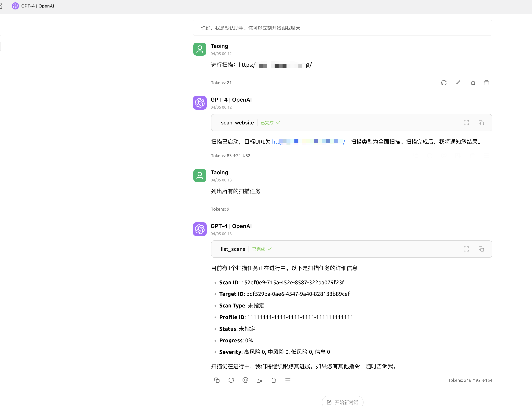Regenerate the first Taoing message
This screenshot has height=411, width=532.
[444, 83]
